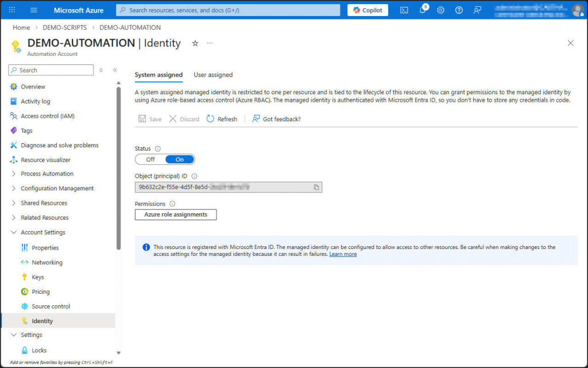Open the notifications bell
Viewport: 588px width, 368px height.
point(422,10)
